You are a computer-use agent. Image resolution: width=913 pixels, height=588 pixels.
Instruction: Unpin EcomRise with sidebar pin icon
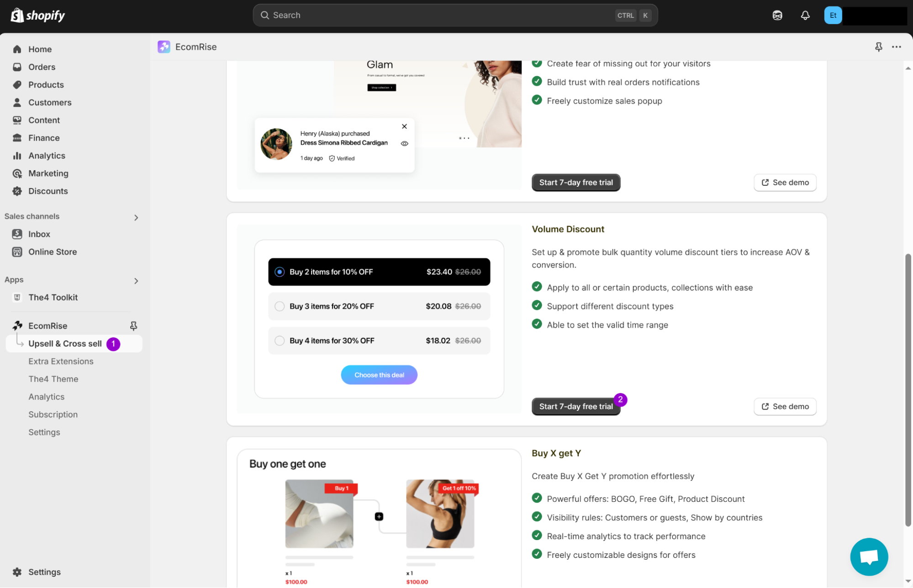tap(133, 326)
